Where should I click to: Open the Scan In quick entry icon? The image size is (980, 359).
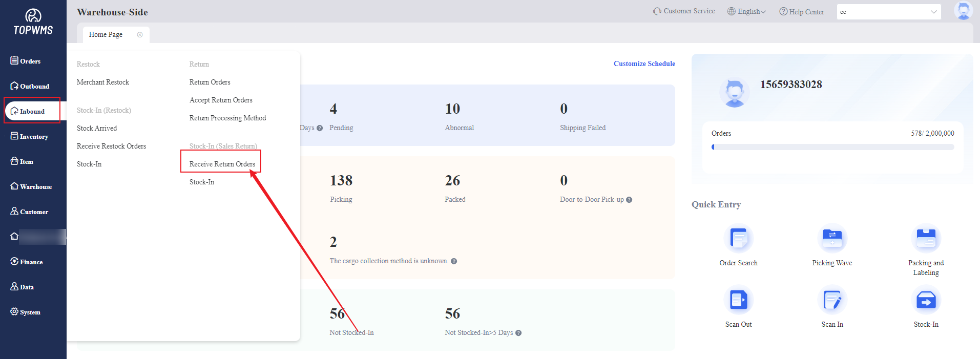pyautogui.click(x=832, y=300)
